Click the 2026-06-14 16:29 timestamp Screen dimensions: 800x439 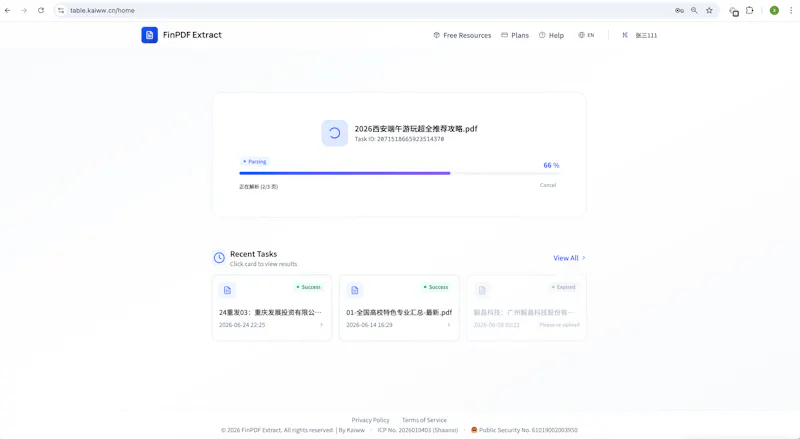click(x=369, y=325)
